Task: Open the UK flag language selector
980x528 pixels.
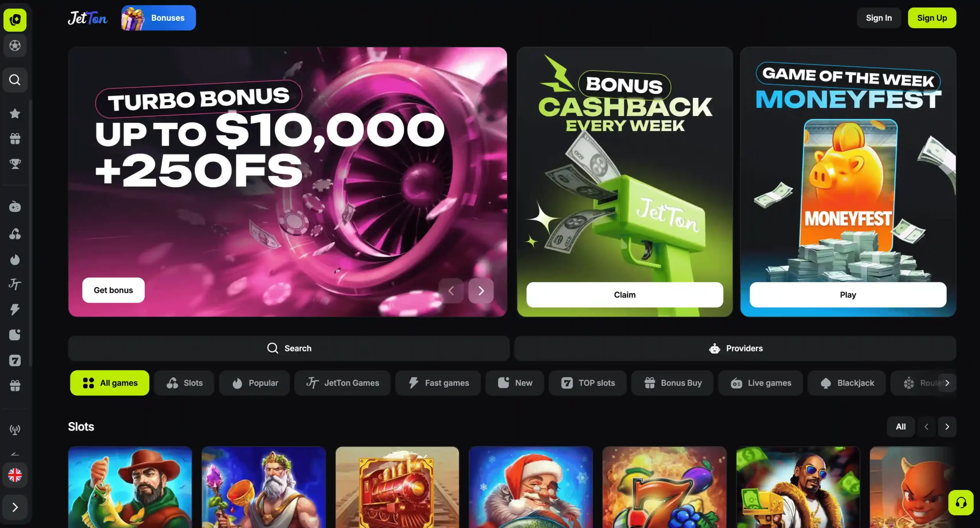Action: click(x=15, y=475)
